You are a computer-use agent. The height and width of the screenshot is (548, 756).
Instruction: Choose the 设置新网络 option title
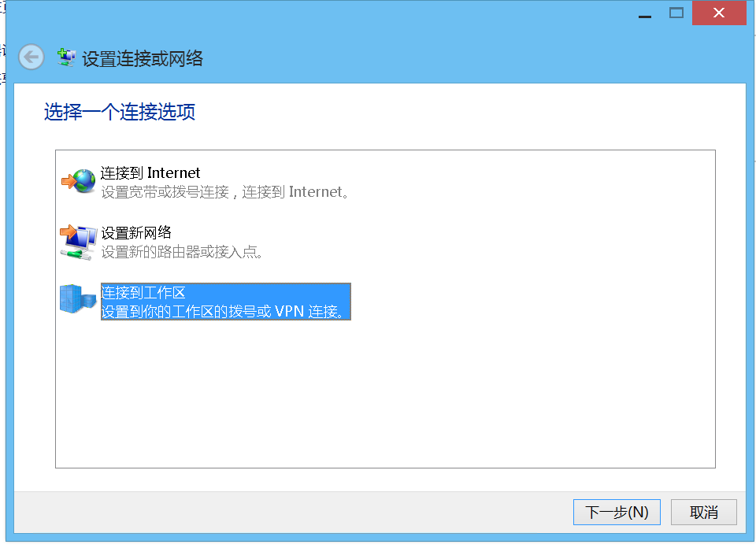136,233
